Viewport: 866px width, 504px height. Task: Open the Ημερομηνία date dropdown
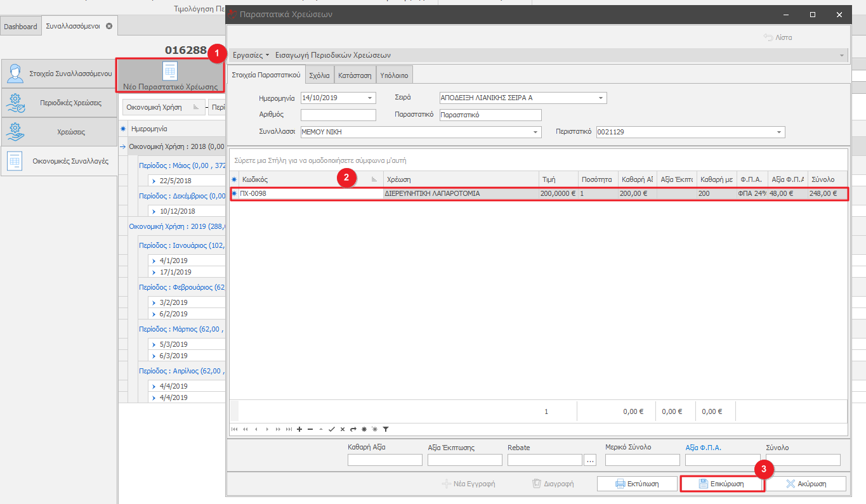(371, 98)
